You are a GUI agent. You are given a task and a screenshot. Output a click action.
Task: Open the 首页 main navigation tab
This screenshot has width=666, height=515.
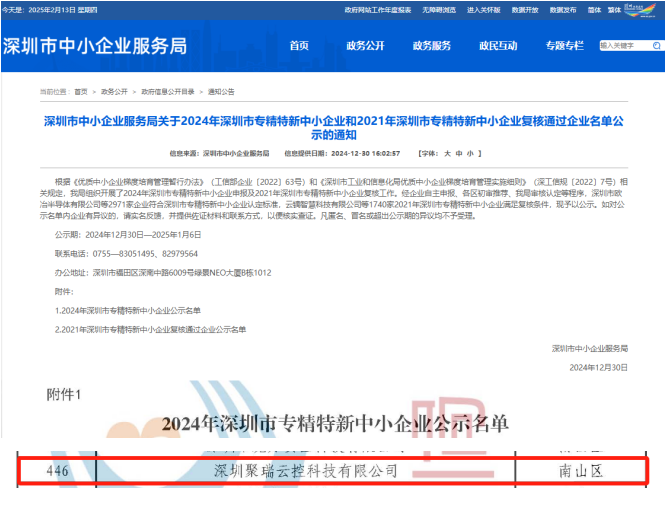pos(299,45)
